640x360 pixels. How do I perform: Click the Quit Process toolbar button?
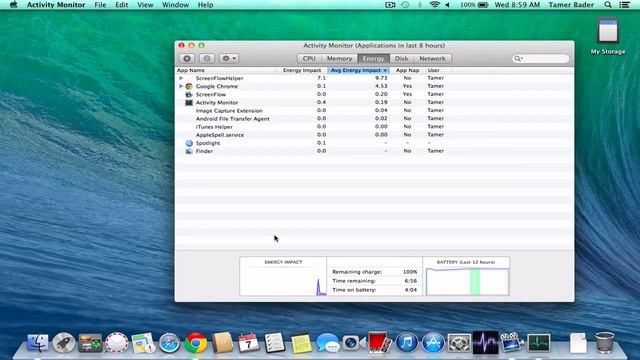click(187, 58)
